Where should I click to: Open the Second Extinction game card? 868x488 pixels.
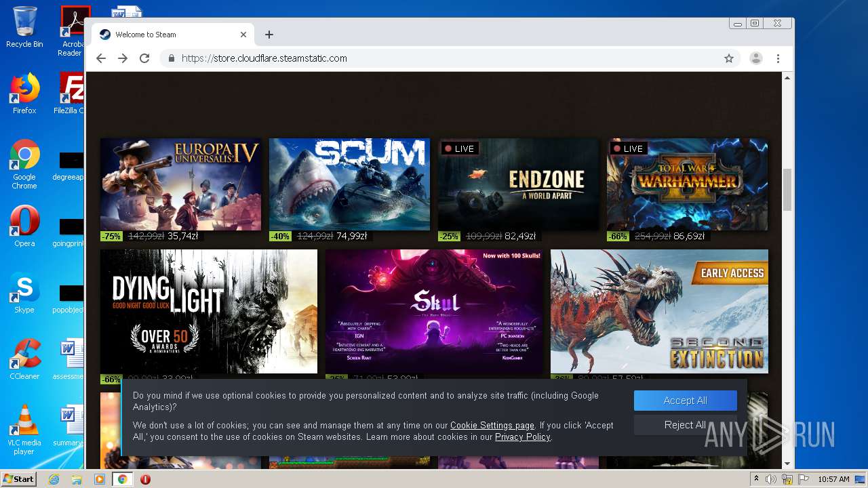659,311
